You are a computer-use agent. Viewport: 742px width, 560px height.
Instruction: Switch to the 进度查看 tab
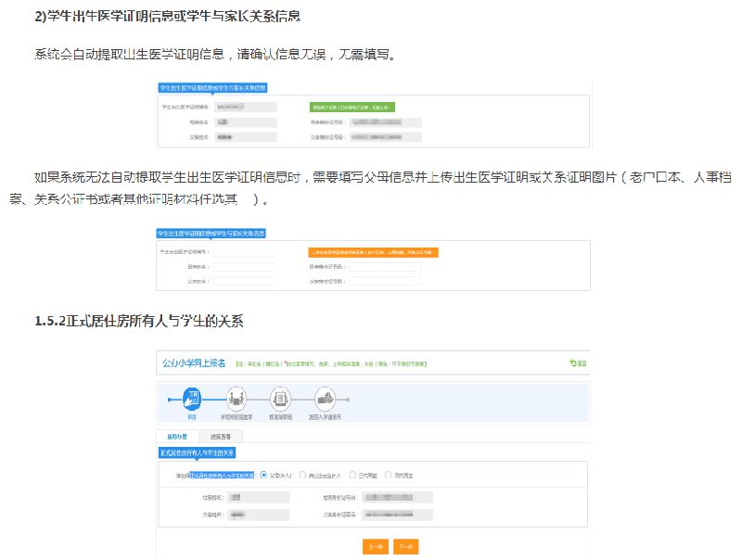pyautogui.click(x=220, y=436)
